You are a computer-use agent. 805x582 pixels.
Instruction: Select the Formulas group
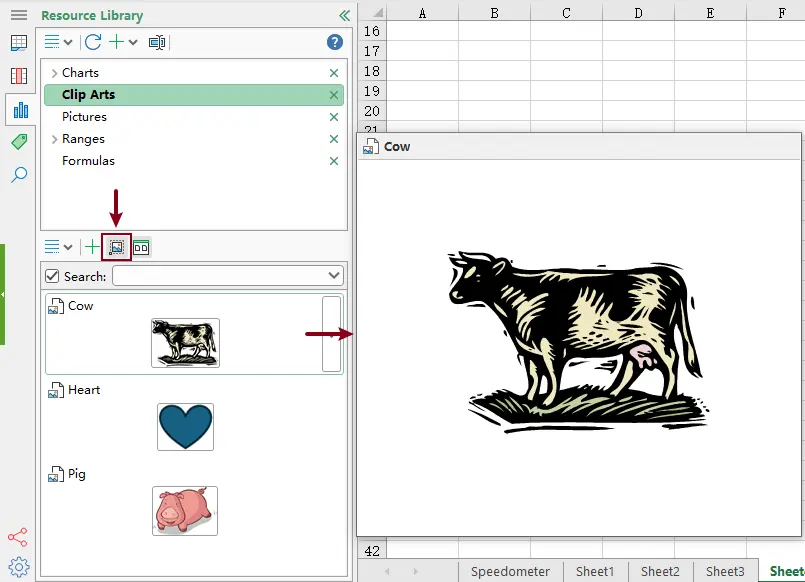click(x=88, y=161)
